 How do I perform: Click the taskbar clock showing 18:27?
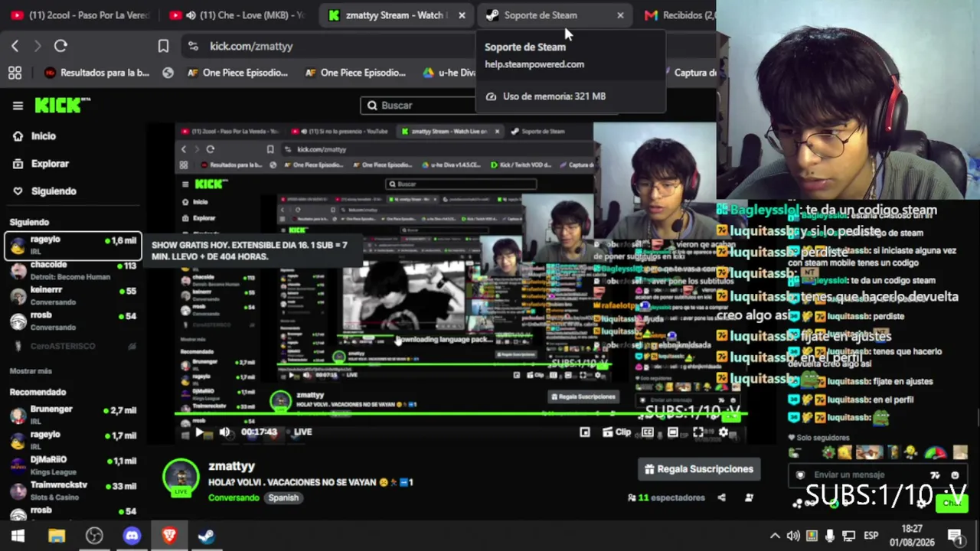[x=912, y=535]
